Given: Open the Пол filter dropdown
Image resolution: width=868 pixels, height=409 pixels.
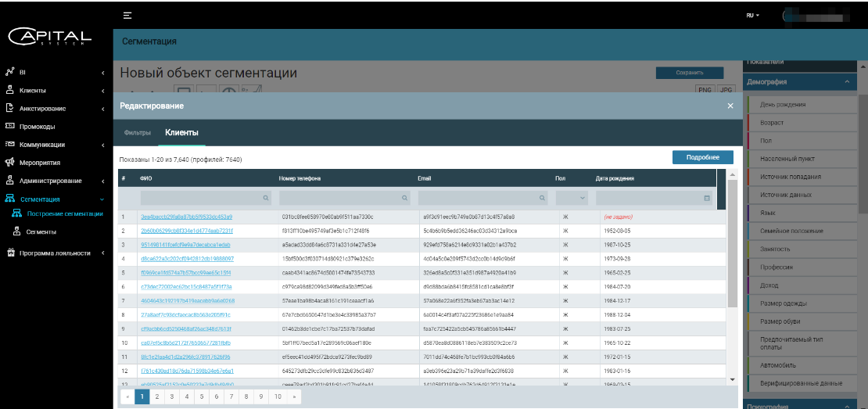Looking at the screenshot, I should tap(572, 199).
